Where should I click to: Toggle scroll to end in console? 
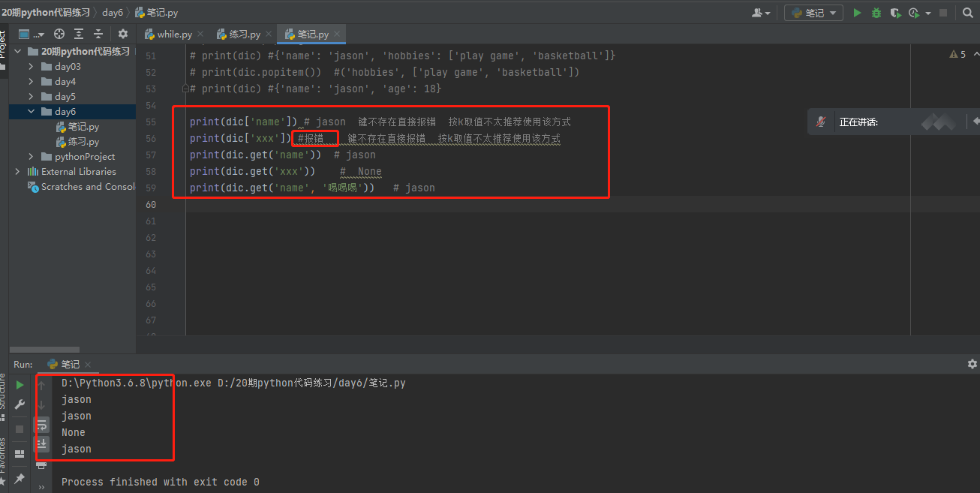click(x=41, y=444)
